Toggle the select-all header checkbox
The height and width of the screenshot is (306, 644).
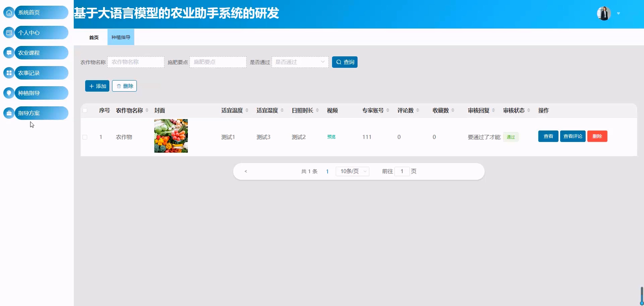85,110
